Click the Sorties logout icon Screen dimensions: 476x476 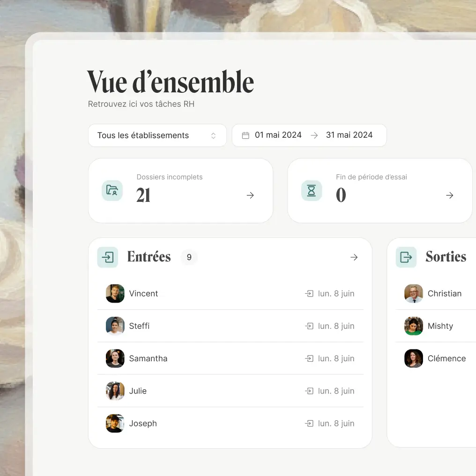(406, 257)
